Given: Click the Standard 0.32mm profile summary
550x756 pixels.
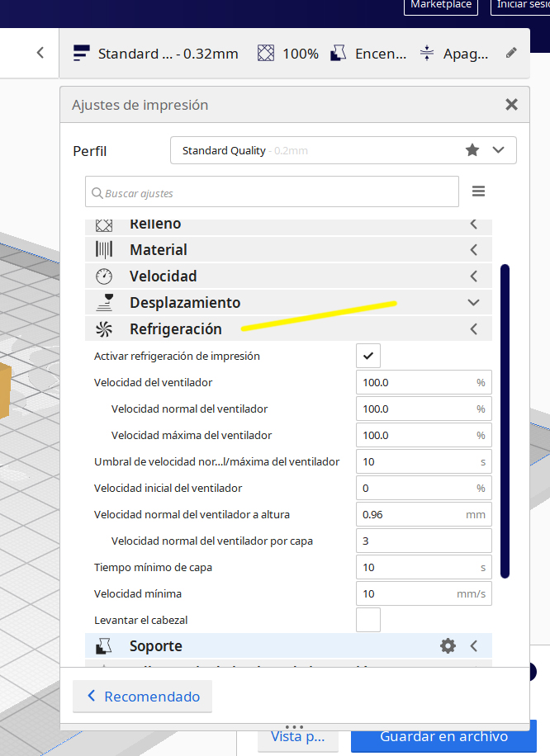Looking at the screenshot, I should [156, 53].
